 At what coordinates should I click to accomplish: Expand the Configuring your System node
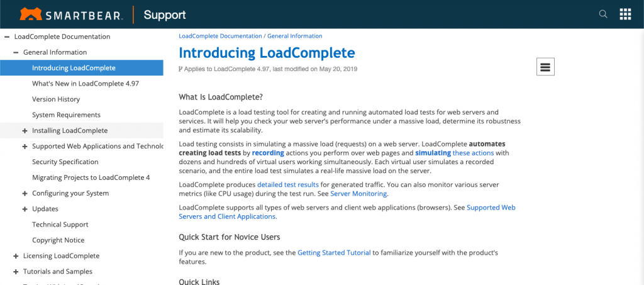tap(25, 193)
